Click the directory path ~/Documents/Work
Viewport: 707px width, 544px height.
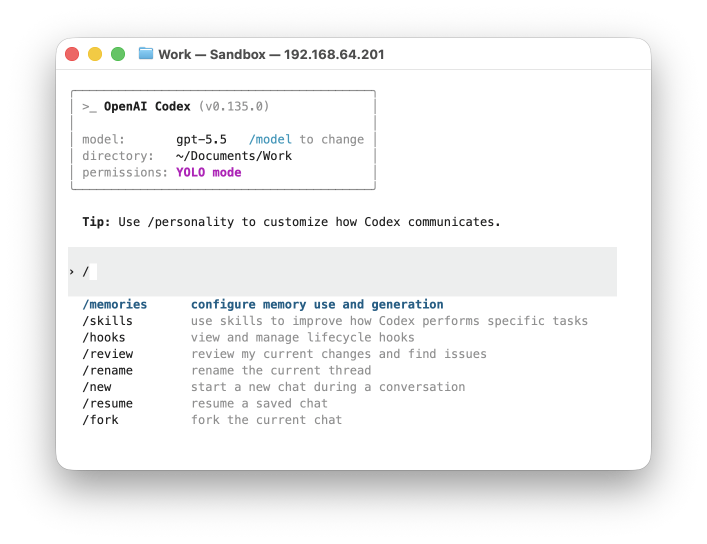coord(234,156)
